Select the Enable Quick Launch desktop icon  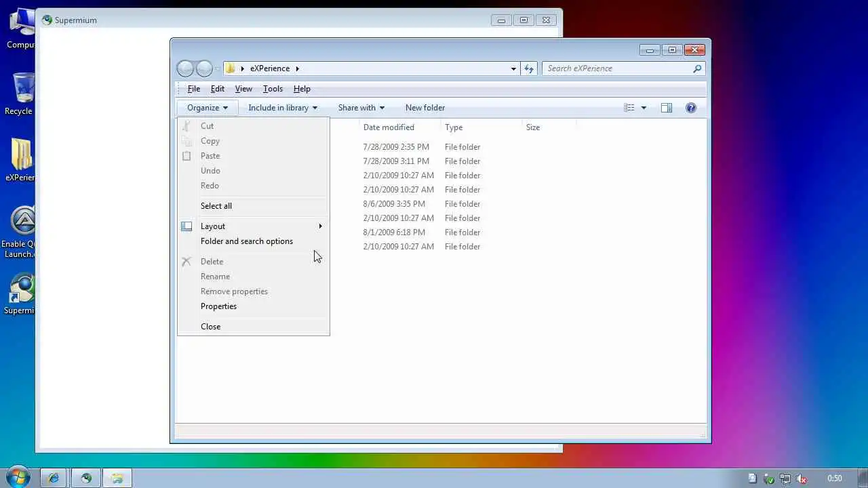tap(20, 232)
